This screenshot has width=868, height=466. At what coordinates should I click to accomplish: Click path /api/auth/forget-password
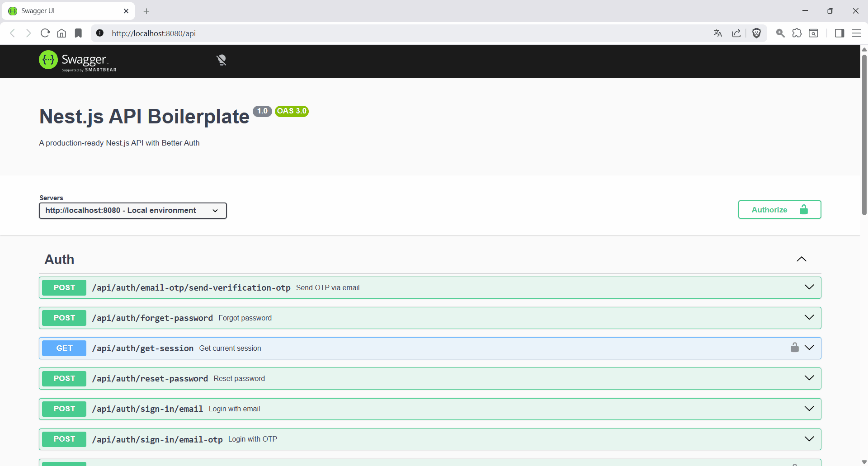coord(152,318)
